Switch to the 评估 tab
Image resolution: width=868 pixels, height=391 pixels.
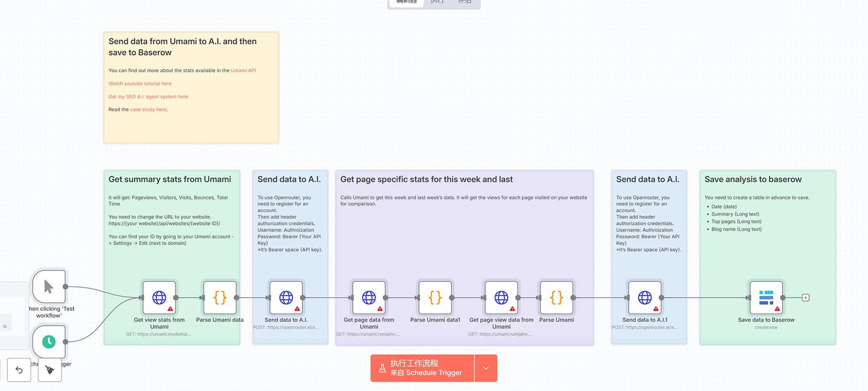(x=465, y=2)
